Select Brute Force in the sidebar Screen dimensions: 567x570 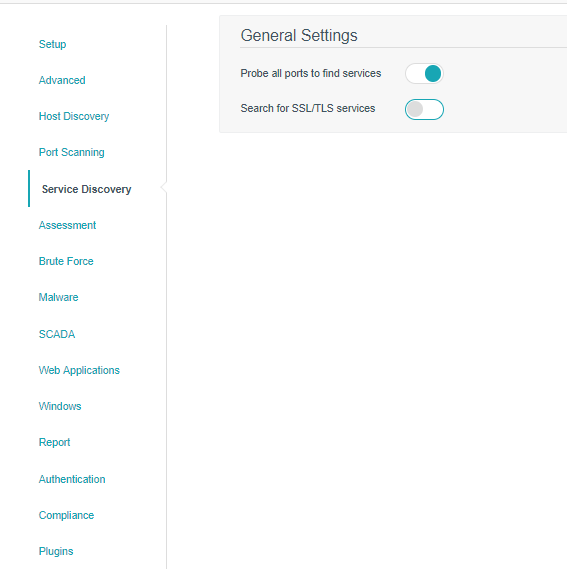(66, 261)
